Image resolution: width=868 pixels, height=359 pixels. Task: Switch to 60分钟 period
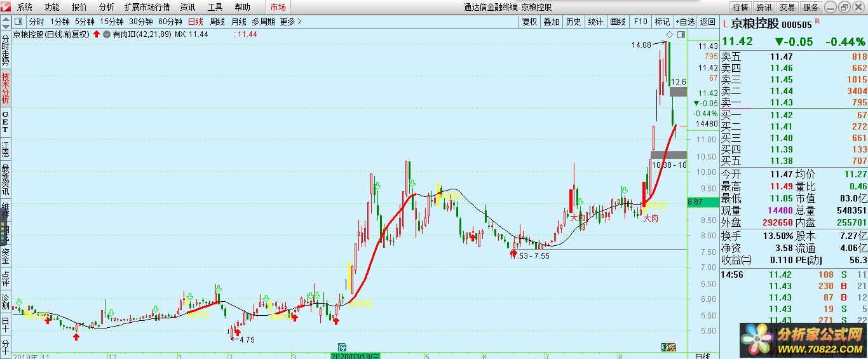170,22
